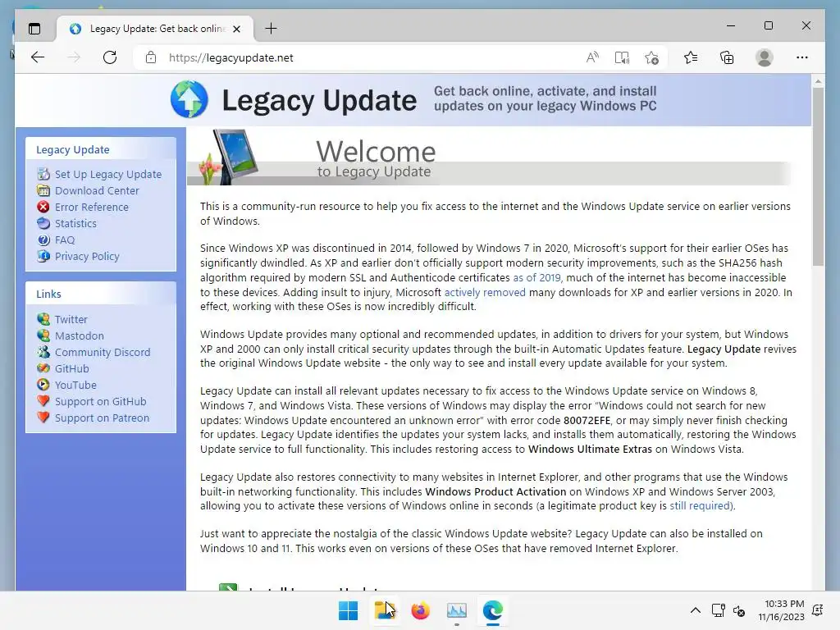Screen dimensions: 840x630
Task: Open Support on Patreon link
Action: (103, 418)
